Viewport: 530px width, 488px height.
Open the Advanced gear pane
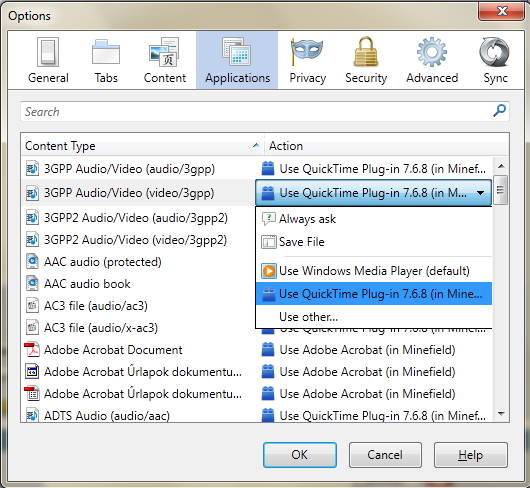(432, 60)
